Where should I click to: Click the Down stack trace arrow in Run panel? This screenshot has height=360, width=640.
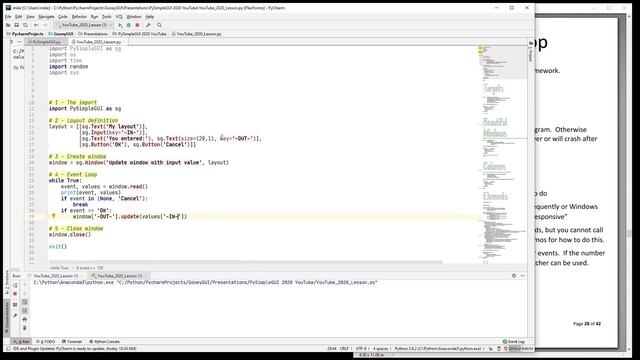click(24, 293)
